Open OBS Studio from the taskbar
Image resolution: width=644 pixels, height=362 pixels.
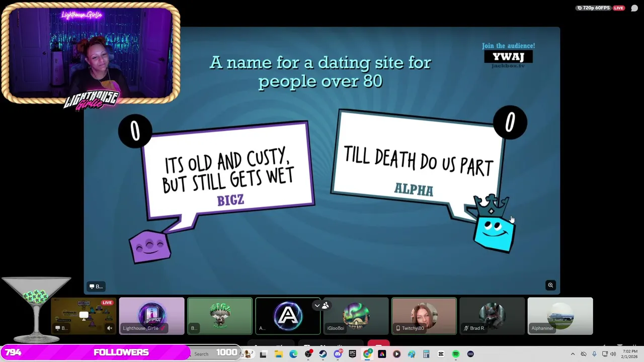[308, 354]
